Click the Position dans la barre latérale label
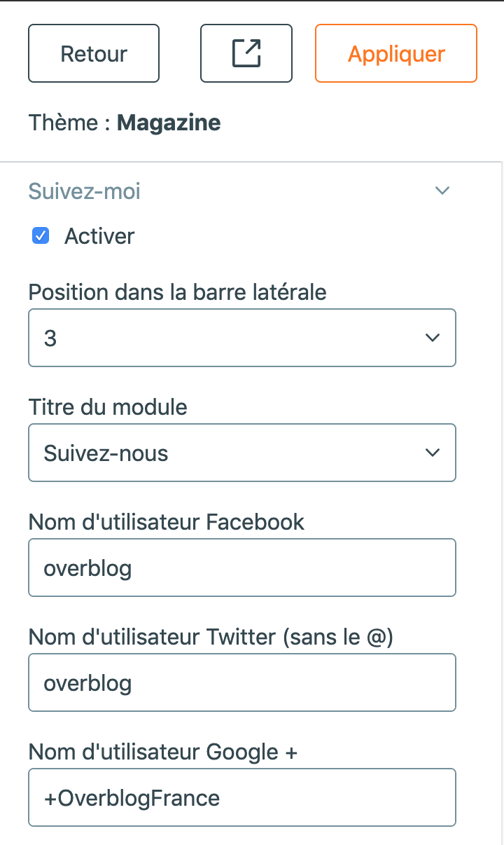The width and height of the screenshot is (504, 845). tap(178, 292)
